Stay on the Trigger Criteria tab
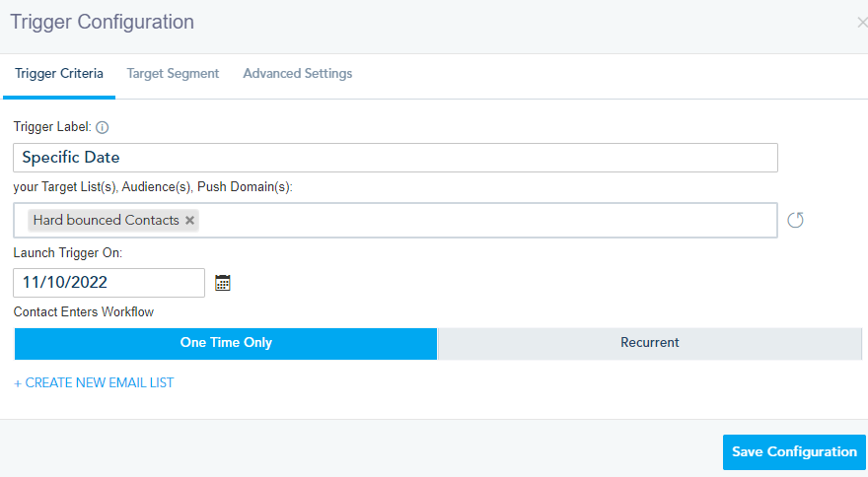Image resolution: width=868 pixels, height=477 pixels. click(59, 74)
